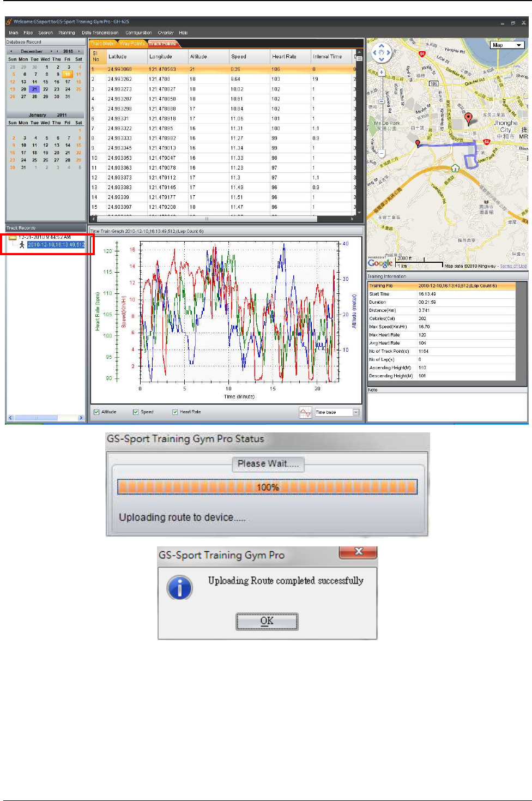Click the graph style wave icon
This screenshot has width=532, height=801.
(x=305, y=413)
